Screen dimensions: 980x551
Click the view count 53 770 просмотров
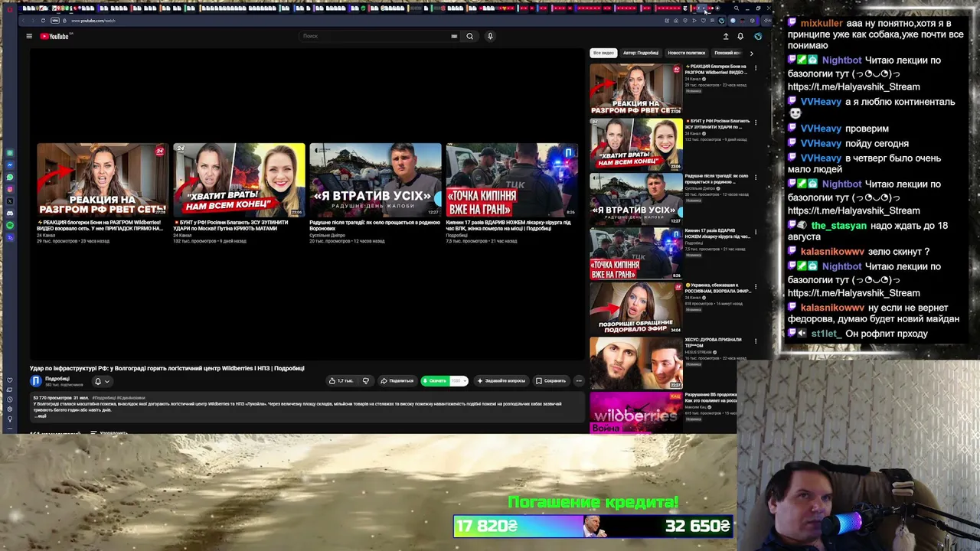(53, 398)
